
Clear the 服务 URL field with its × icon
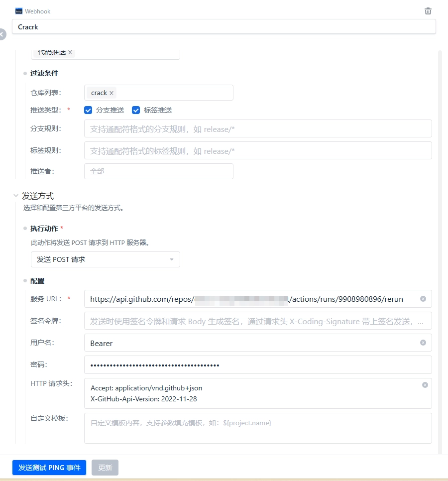point(423,299)
